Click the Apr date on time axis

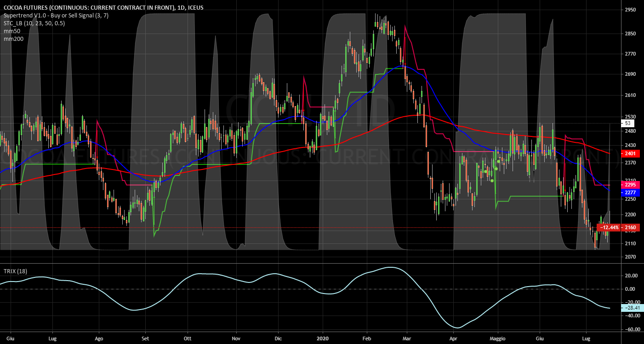pyautogui.click(x=454, y=338)
